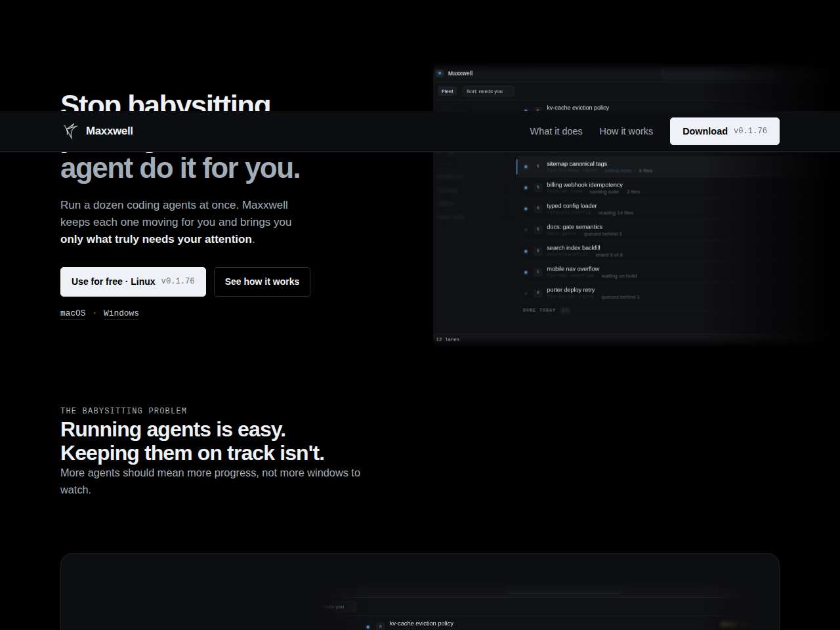
Task: Click the agent badge next to porter deploy retry
Action: (x=537, y=293)
